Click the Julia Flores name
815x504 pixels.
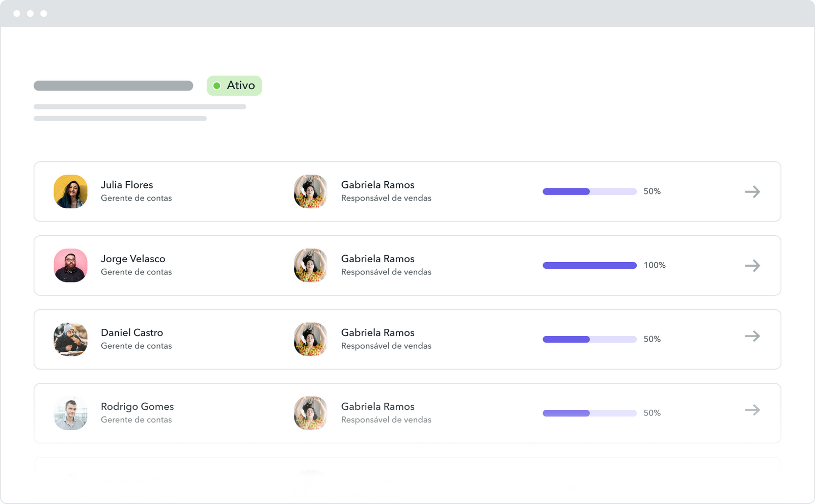click(127, 185)
